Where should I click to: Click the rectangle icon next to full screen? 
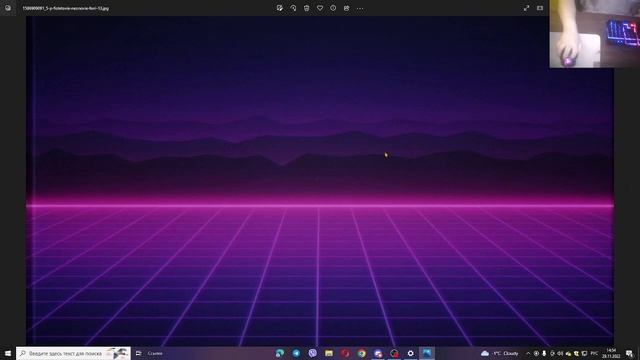pos(540,8)
